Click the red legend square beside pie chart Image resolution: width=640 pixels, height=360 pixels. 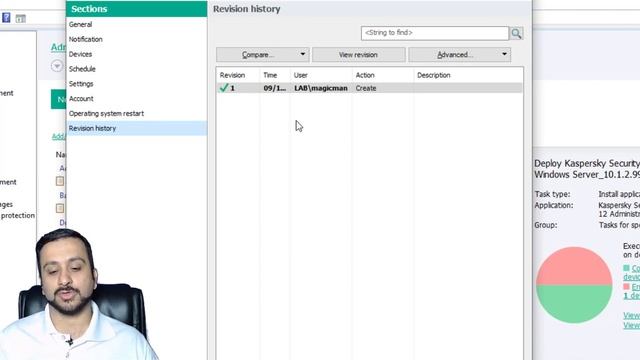tap(627, 287)
